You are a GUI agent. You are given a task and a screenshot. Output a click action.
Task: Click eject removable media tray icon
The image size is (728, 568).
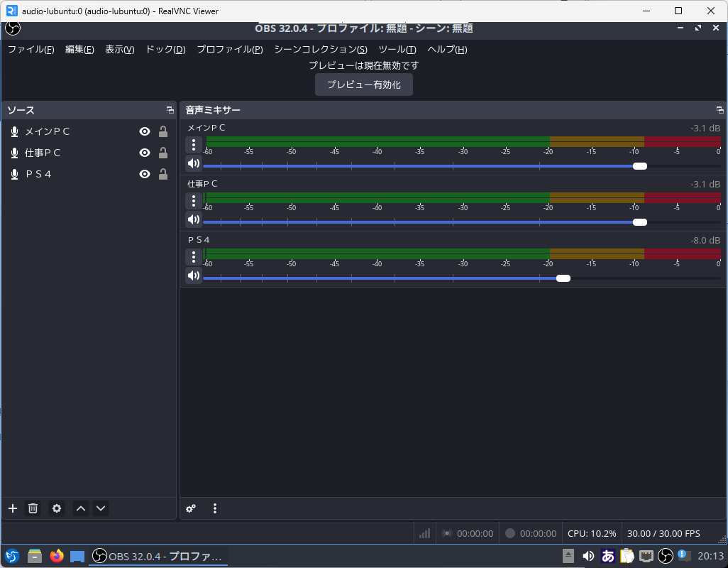568,556
